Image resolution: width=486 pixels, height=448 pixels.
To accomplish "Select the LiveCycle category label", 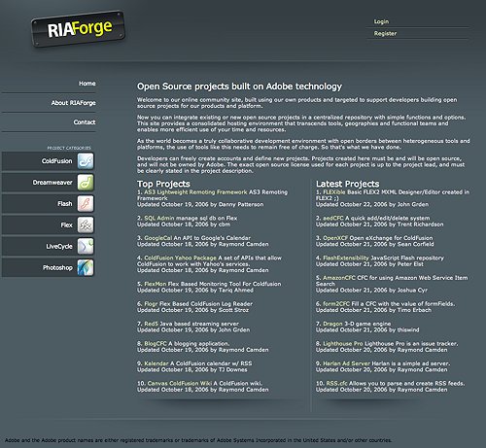I will 59,247.
